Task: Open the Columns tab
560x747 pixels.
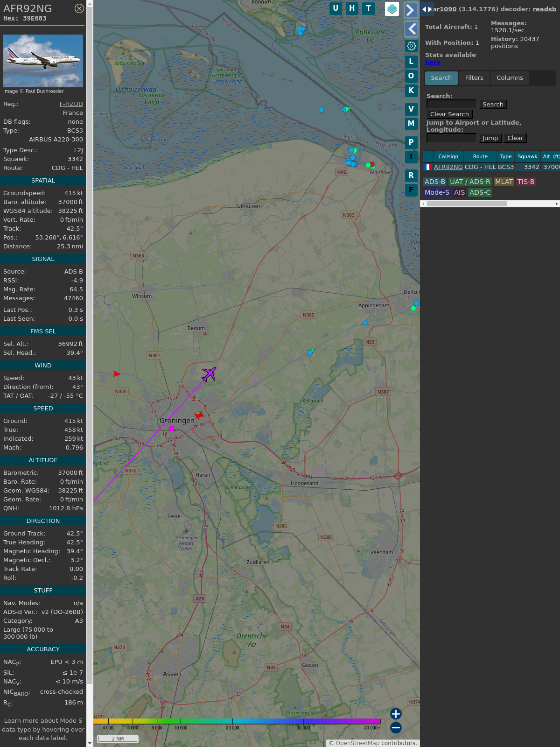Action: (x=510, y=78)
